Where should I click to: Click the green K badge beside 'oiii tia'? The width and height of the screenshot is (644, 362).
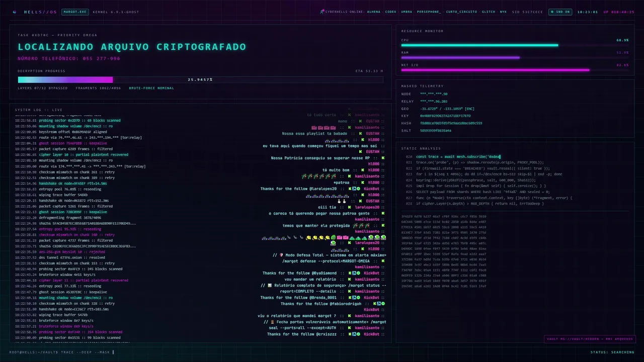coord(349,207)
